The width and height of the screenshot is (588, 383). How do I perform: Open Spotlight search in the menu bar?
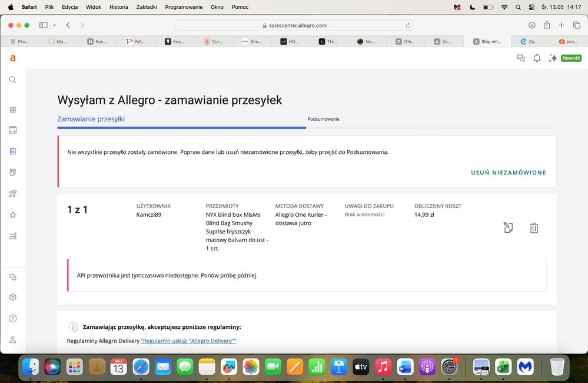[x=518, y=7]
